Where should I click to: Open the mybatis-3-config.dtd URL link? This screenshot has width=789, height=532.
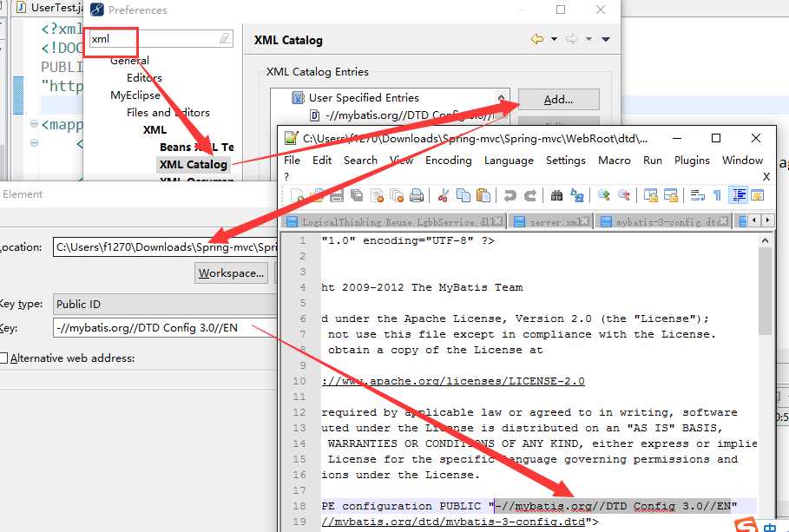[x=453, y=522]
